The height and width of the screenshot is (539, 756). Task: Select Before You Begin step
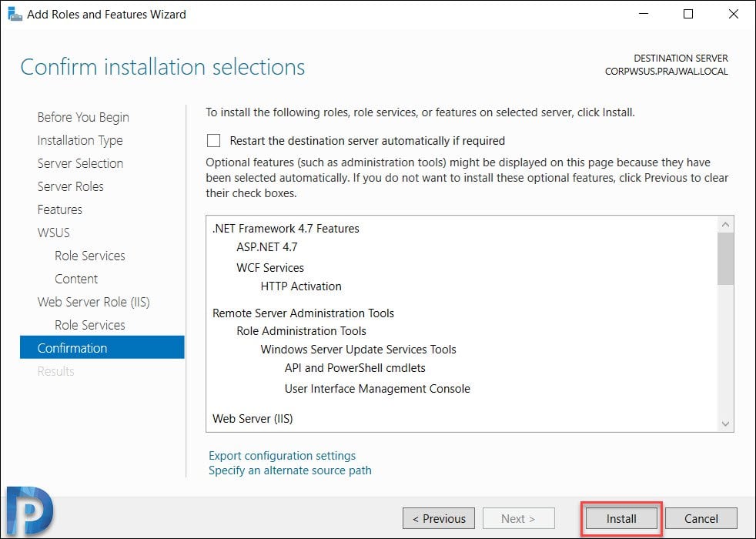click(83, 117)
